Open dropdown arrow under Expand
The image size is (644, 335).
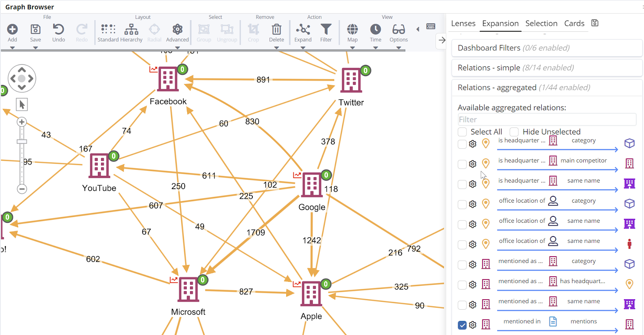pyautogui.click(x=303, y=47)
